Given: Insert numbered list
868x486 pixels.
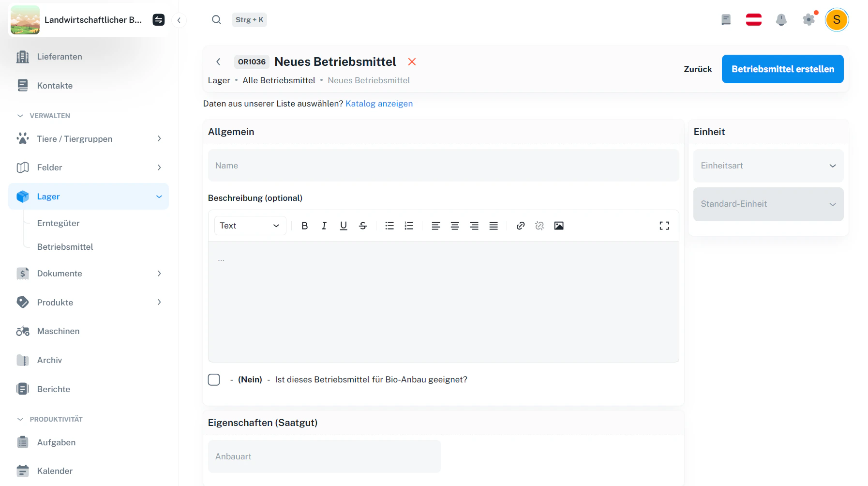Looking at the screenshot, I should coord(409,226).
